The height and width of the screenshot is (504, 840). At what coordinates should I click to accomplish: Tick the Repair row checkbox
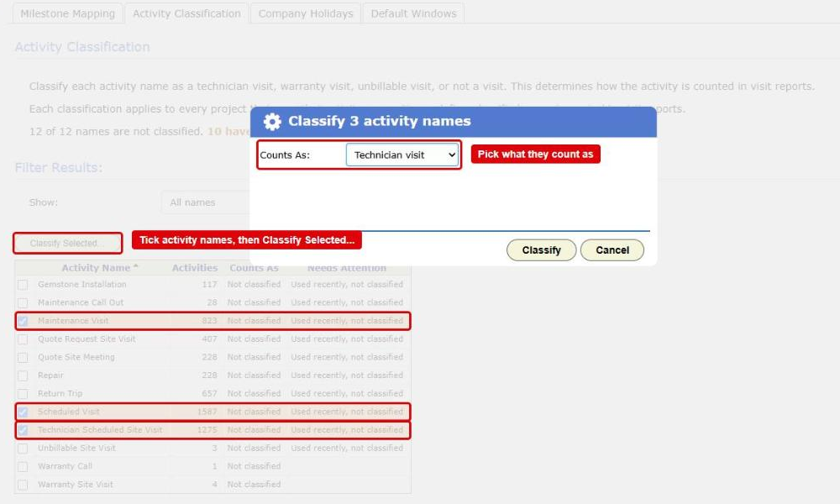(x=23, y=375)
